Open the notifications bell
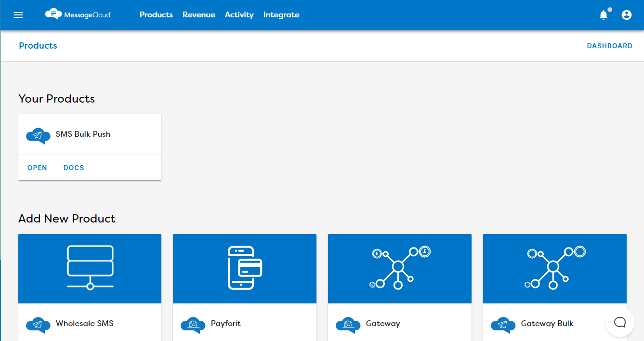 coord(604,15)
